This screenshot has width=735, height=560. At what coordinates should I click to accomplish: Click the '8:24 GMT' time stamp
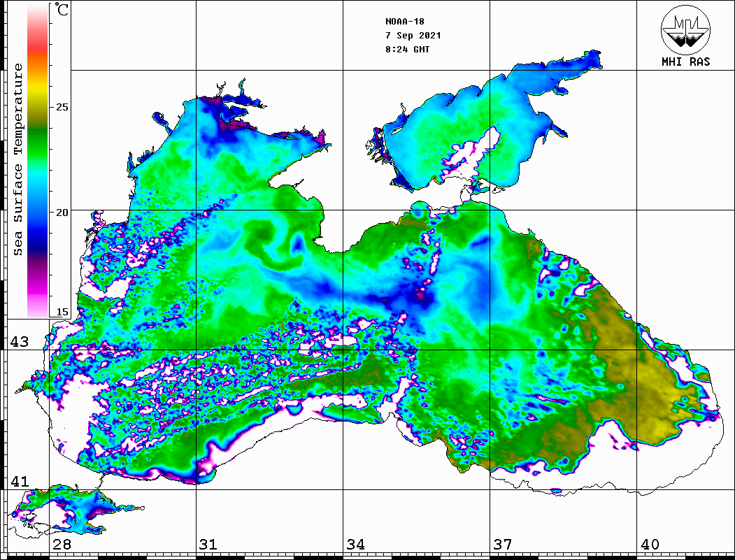(408, 50)
